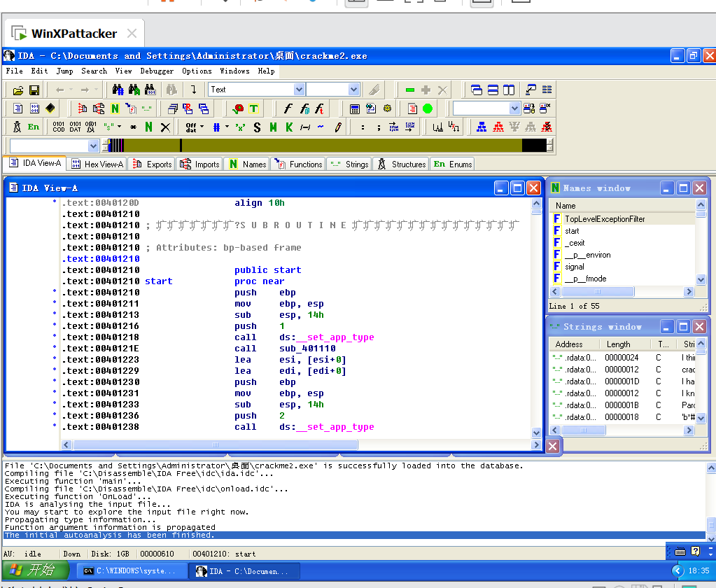Click the green K stack variable icon

[289, 127]
